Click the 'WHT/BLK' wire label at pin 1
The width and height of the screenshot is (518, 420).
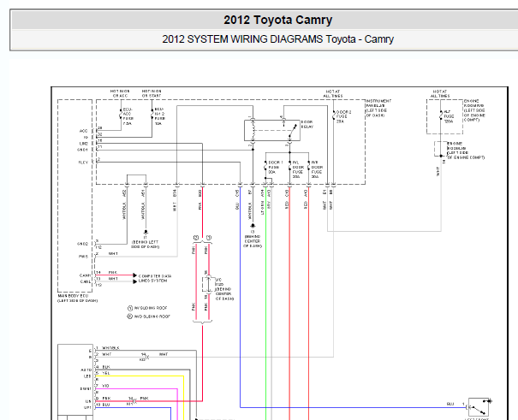(x=110, y=348)
